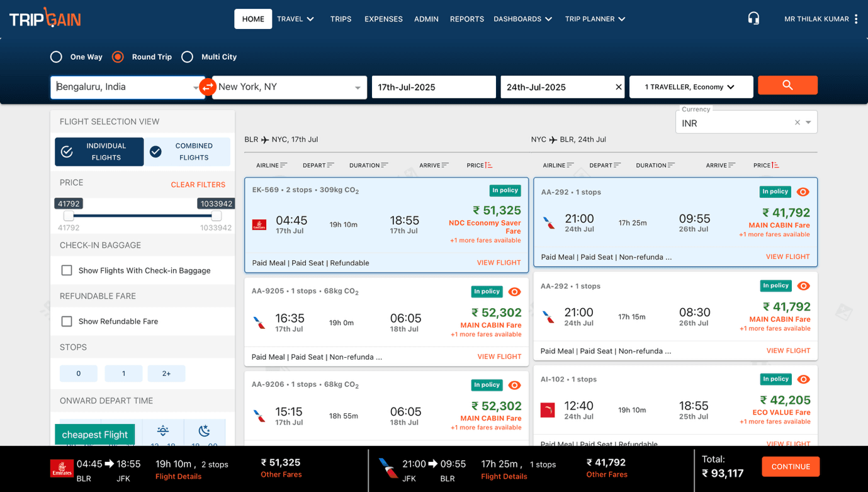Open the New York destination dropdown arrow
This screenshot has height=492, width=868.
358,88
